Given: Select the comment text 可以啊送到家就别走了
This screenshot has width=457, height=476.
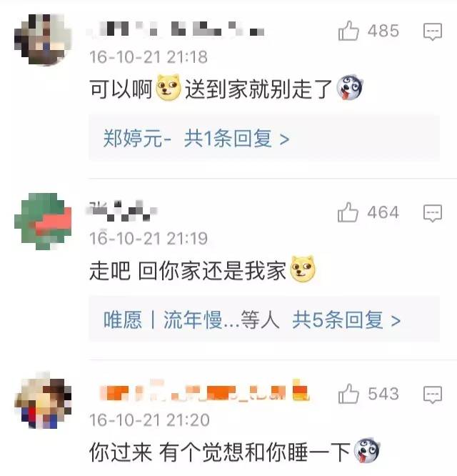Looking at the screenshot, I should point(226,89).
